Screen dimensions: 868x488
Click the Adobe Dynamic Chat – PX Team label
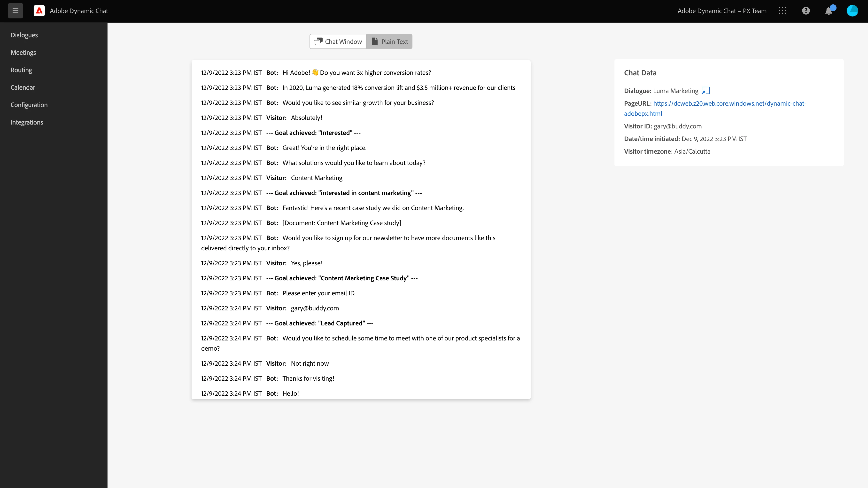pyautogui.click(x=722, y=11)
